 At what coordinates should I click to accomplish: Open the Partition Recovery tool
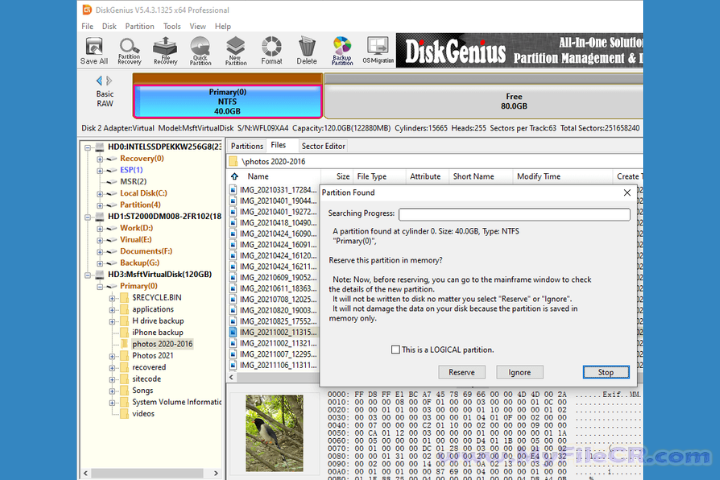[129, 51]
